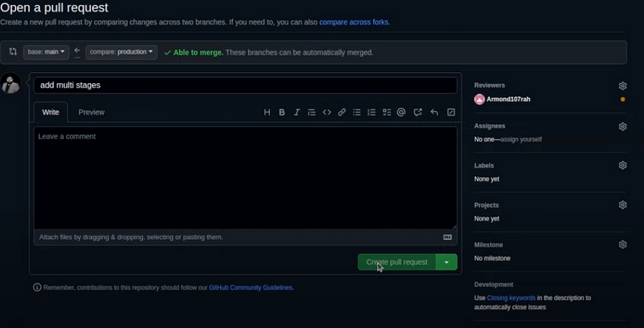Click the swap branches compare icon
Image resolution: width=644 pixels, height=328 pixels.
tap(13, 51)
